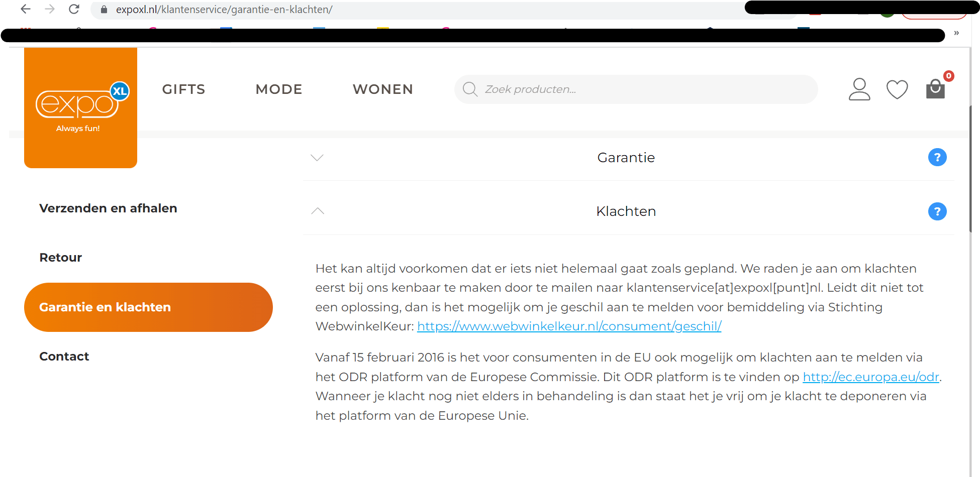
Task: Collapse the Klachten section chevron
Action: pyautogui.click(x=317, y=211)
